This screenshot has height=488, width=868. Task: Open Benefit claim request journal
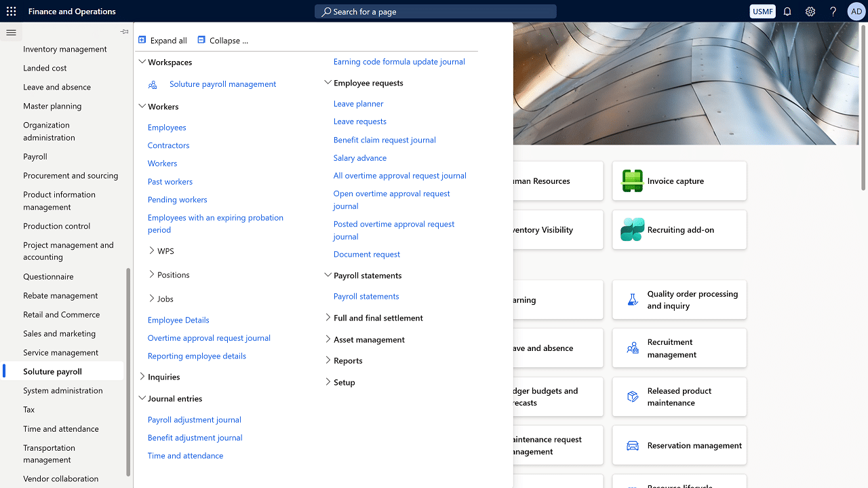(384, 140)
